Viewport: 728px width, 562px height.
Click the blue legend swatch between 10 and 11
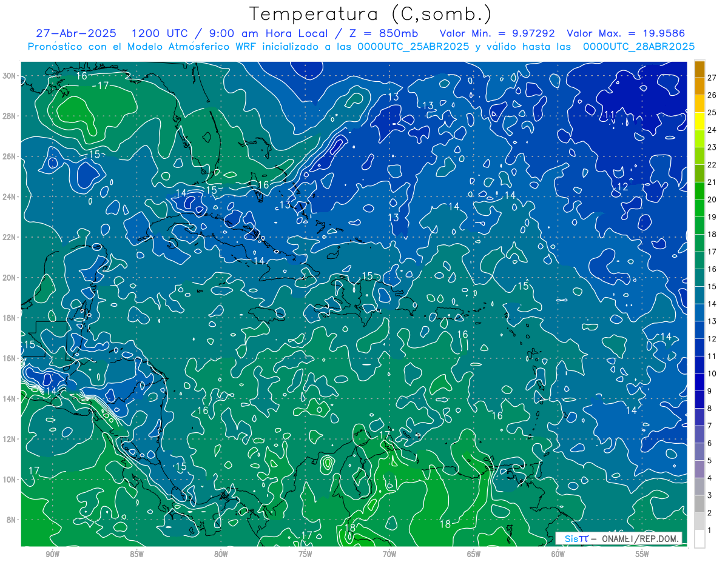point(699,365)
